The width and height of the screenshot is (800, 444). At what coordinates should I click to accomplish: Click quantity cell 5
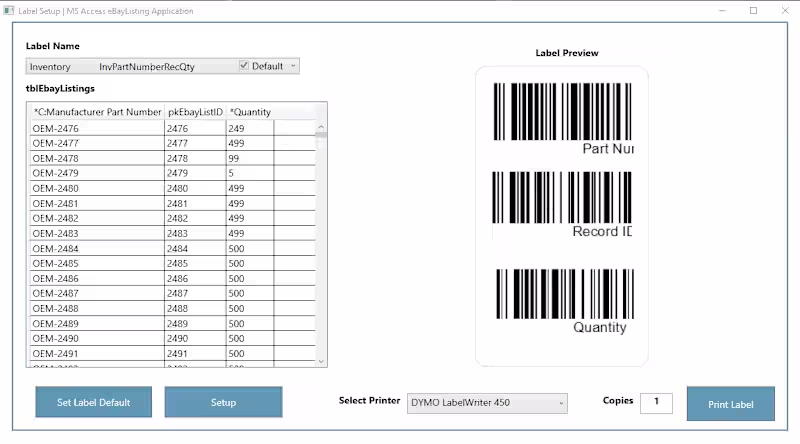tap(250, 173)
